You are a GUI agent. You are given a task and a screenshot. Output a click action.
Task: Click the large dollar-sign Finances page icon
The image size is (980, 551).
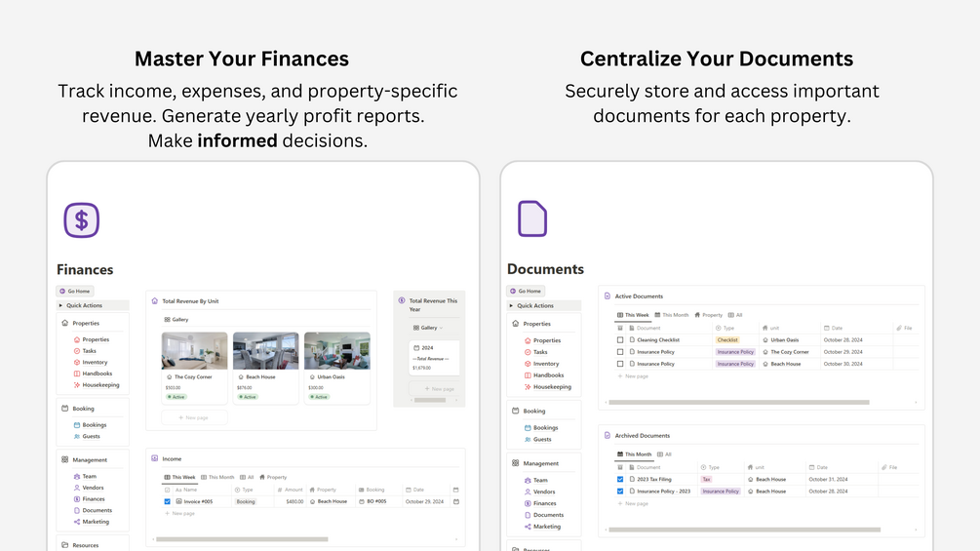(81, 219)
